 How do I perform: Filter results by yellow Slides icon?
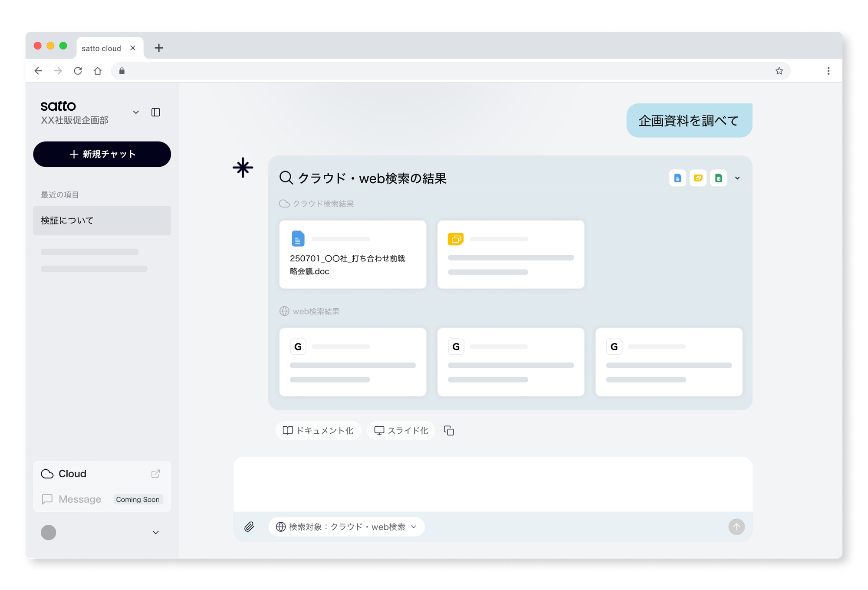tap(698, 178)
